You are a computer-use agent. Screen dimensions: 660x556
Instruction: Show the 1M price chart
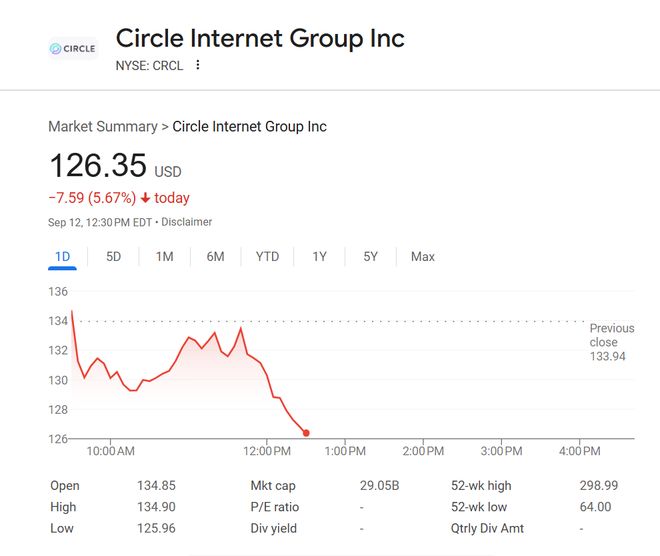click(x=164, y=257)
